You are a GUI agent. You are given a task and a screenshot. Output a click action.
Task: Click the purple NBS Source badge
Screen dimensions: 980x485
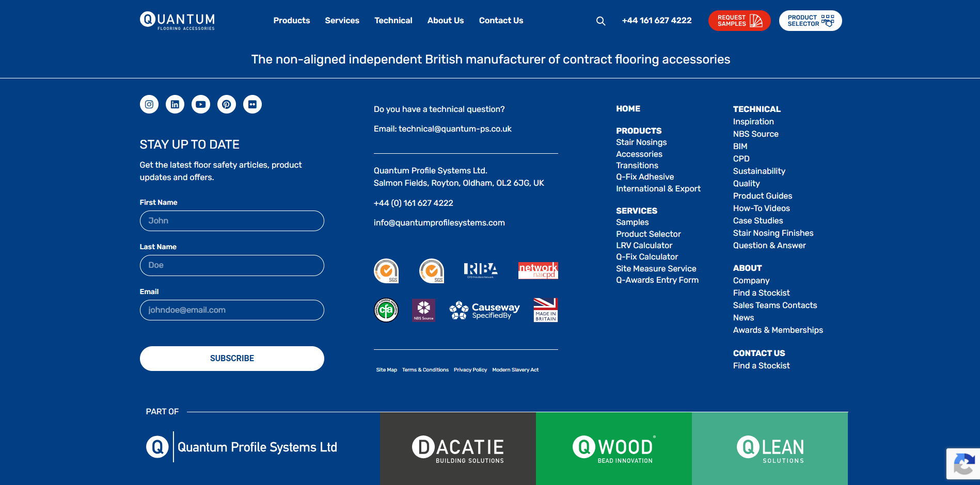tap(423, 310)
